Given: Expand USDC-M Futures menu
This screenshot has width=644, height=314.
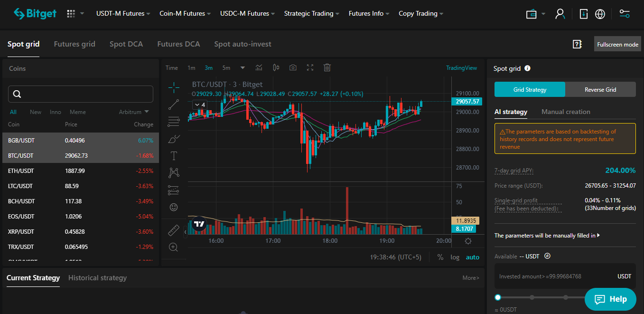Looking at the screenshot, I should point(248,13).
